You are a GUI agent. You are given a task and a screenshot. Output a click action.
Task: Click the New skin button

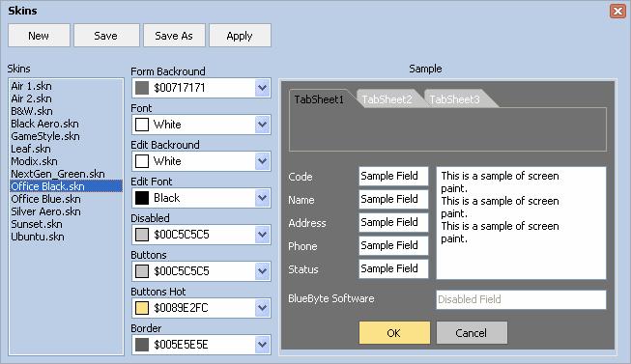pos(39,36)
